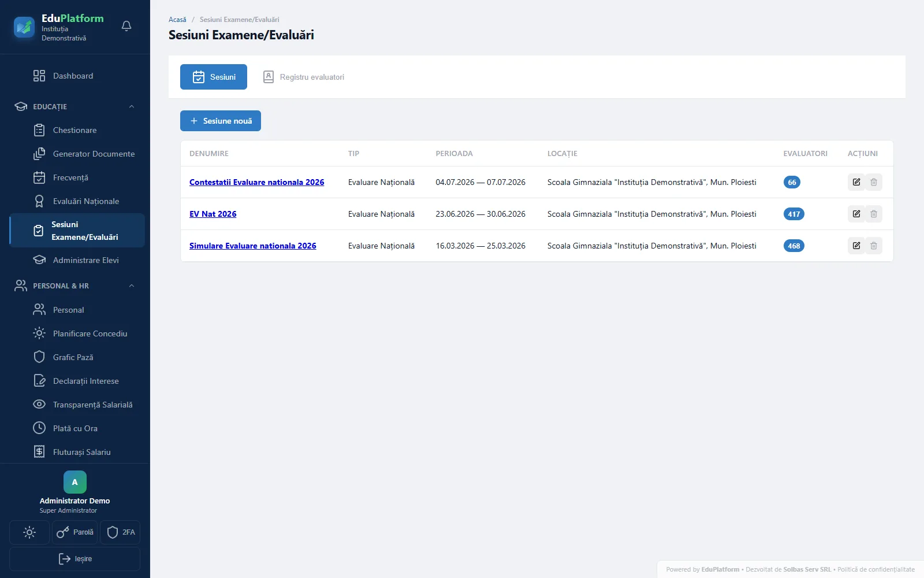The height and width of the screenshot is (578, 924).
Task: Open the EV Nat 2026 link
Action: pyautogui.click(x=213, y=214)
